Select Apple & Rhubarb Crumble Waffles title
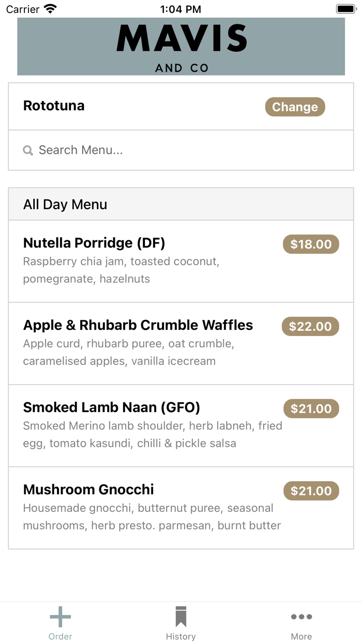 138,325
